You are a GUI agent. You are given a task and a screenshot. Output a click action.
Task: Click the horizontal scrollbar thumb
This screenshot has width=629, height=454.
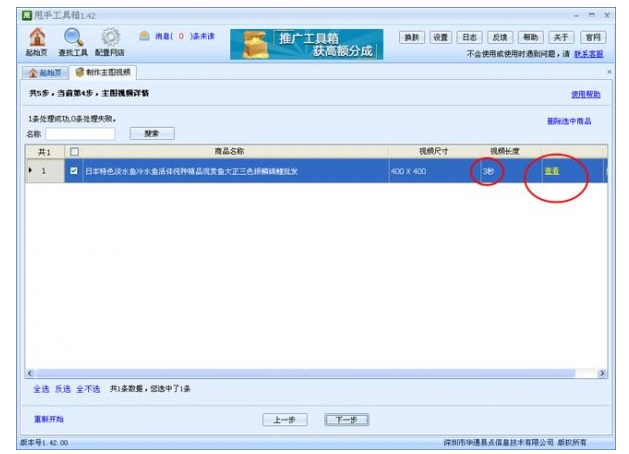[305, 373]
